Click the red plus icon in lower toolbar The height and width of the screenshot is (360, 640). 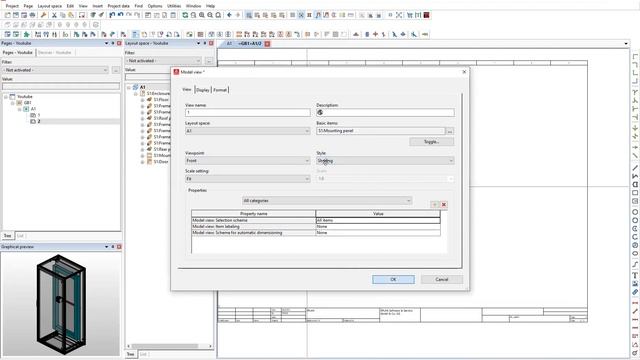click(375, 34)
